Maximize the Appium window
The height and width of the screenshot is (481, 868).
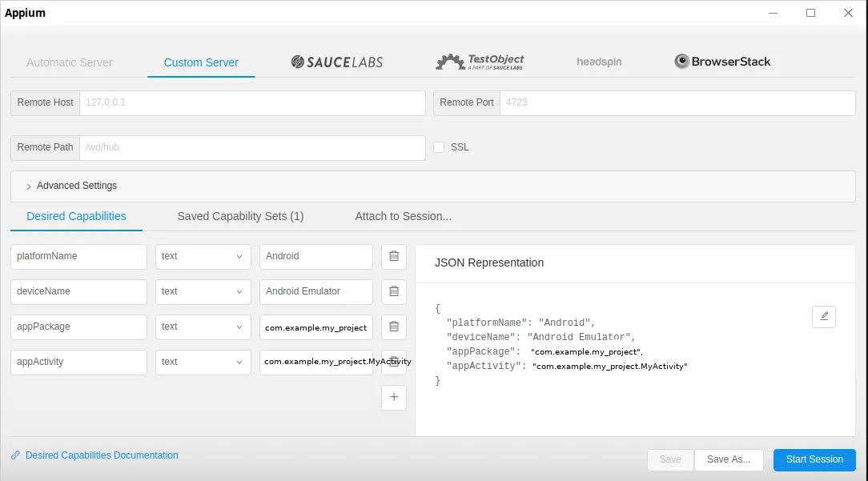[810, 13]
